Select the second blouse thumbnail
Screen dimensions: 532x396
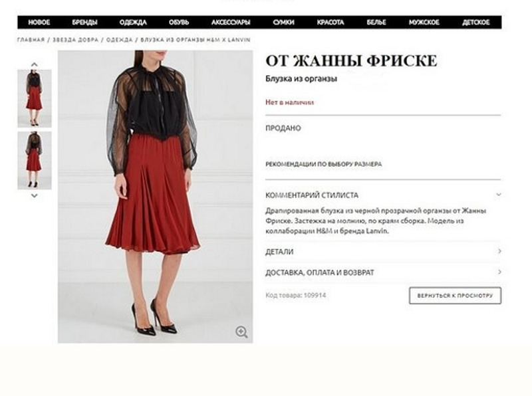pyautogui.click(x=35, y=160)
